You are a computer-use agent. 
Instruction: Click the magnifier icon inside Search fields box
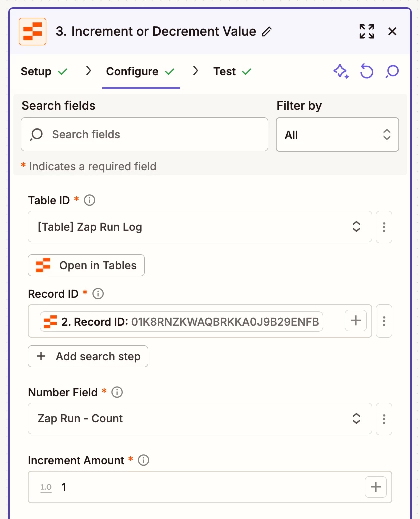pyautogui.click(x=36, y=134)
